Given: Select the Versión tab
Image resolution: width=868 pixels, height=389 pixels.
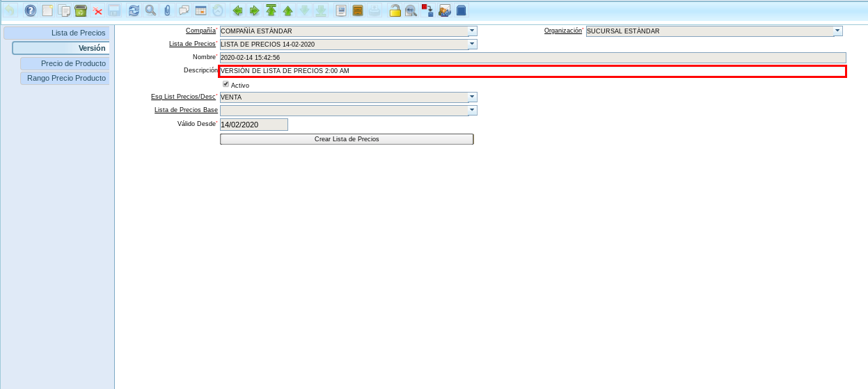Looking at the screenshot, I should (x=61, y=48).
